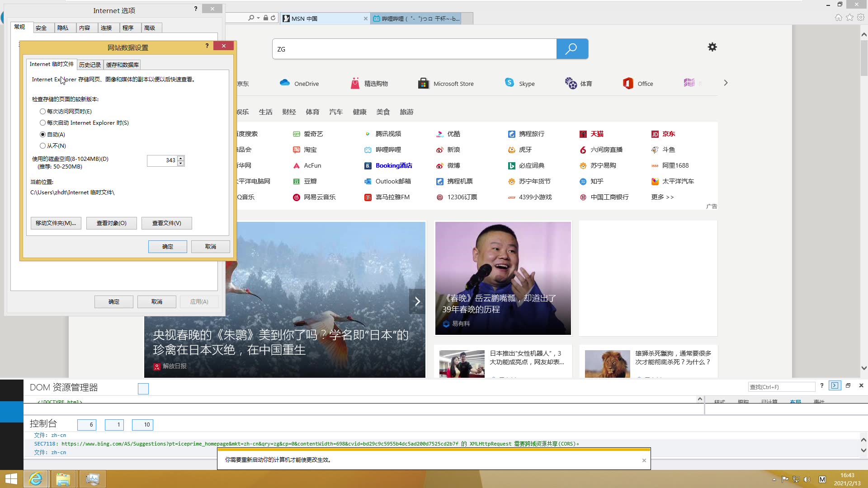Switch to 历史记录 tab
Viewport: 868px width, 488px height.
coord(90,65)
